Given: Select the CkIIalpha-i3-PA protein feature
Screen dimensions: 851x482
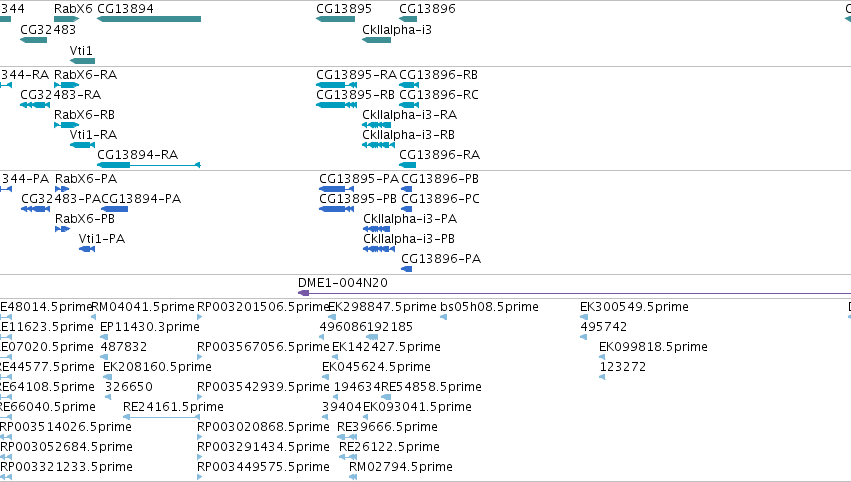Looking at the screenshot, I should (377, 229).
